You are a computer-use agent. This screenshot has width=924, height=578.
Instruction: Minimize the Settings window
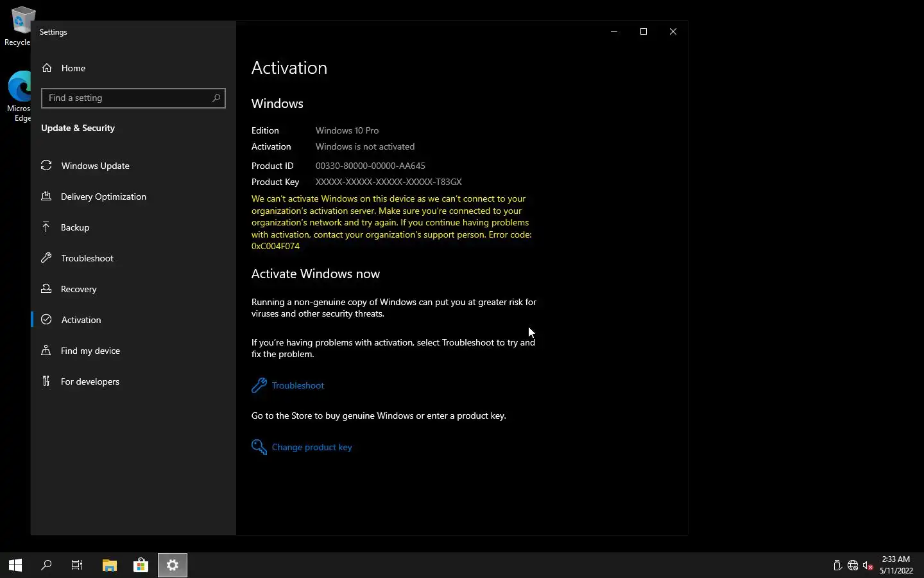(x=614, y=31)
